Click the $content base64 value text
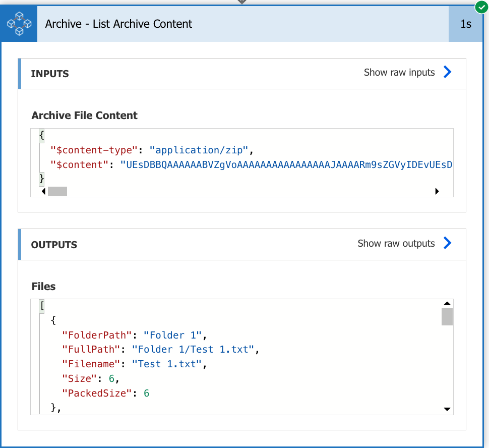 [x=286, y=164]
